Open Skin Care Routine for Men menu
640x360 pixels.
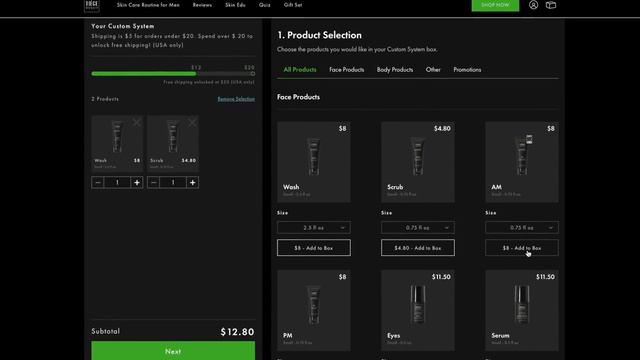coord(148,5)
